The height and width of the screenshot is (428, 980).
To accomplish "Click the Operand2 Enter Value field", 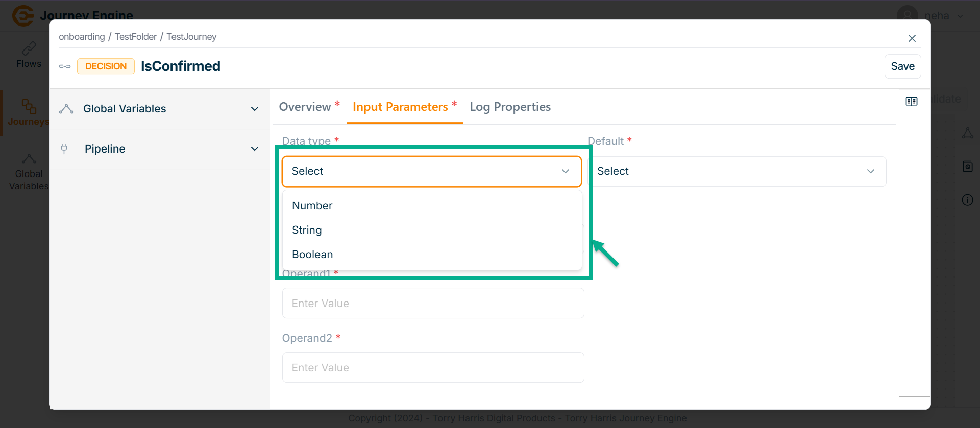I will coord(433,367).
